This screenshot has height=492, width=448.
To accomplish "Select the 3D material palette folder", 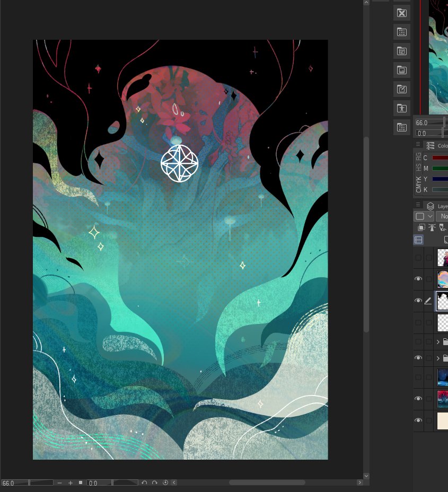I will [x=401, y=108].
